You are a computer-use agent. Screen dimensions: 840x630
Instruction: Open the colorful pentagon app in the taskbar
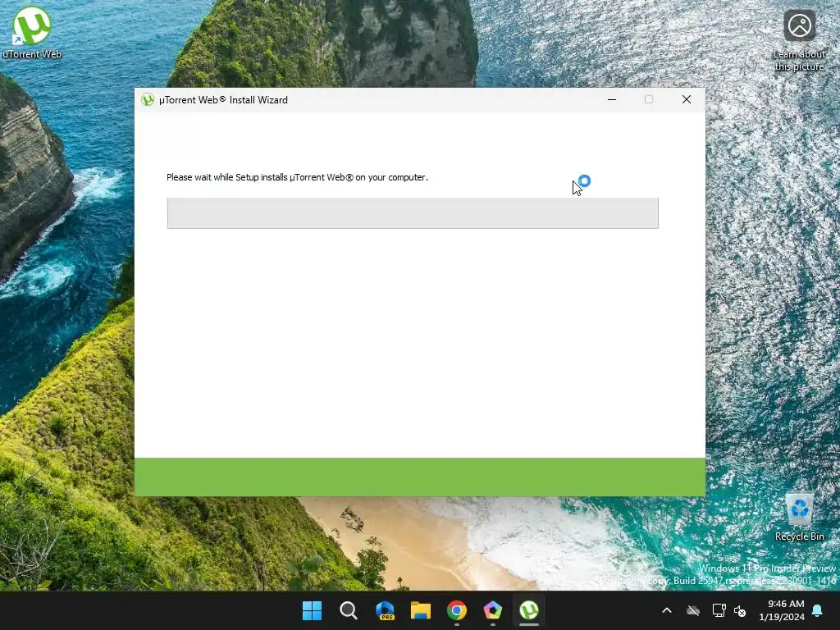coord(492,610)
